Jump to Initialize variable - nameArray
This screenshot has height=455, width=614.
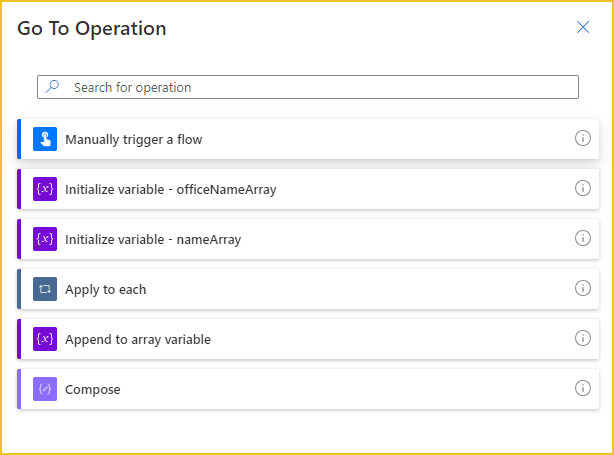point(308,239)
